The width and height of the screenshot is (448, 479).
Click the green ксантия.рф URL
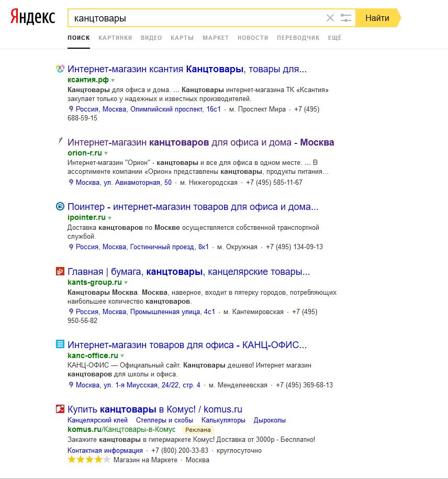coord(88,80)
